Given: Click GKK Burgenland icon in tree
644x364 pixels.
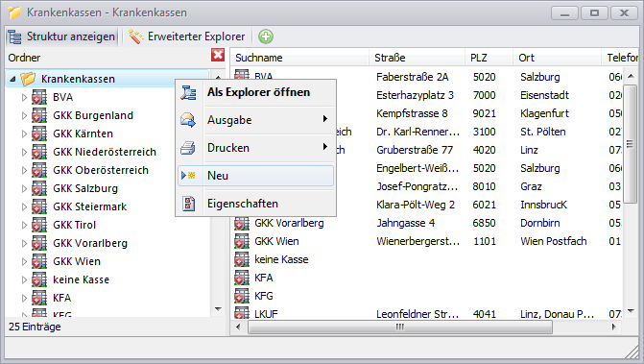Looking at the screenshot, I should (x=39, y=115).
